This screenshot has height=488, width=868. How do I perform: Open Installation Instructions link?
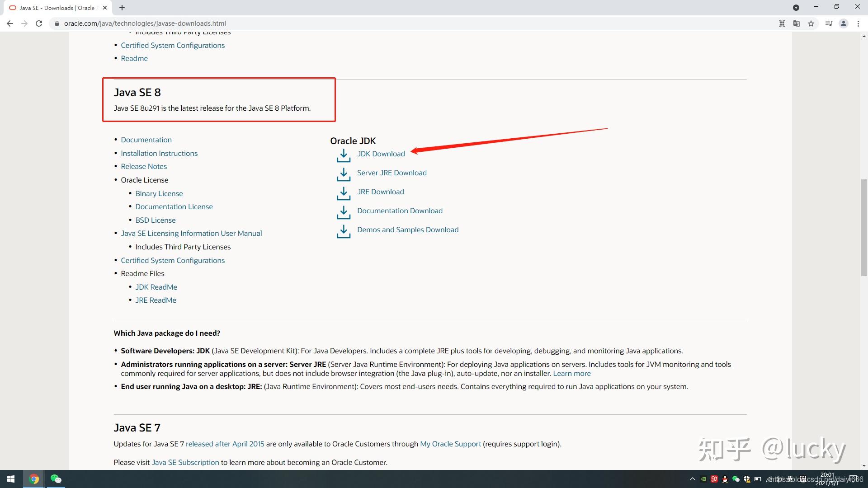tap(159, 153)
